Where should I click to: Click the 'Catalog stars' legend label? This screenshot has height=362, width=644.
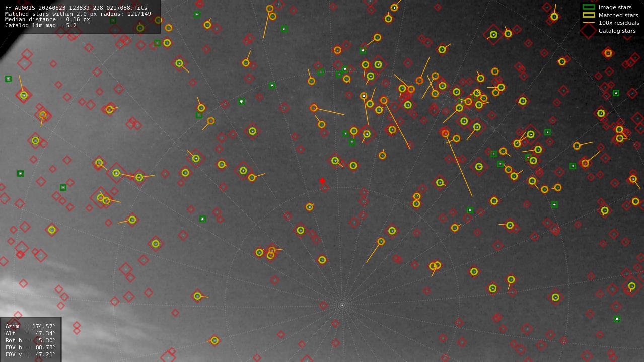click(x=617, y=31)
